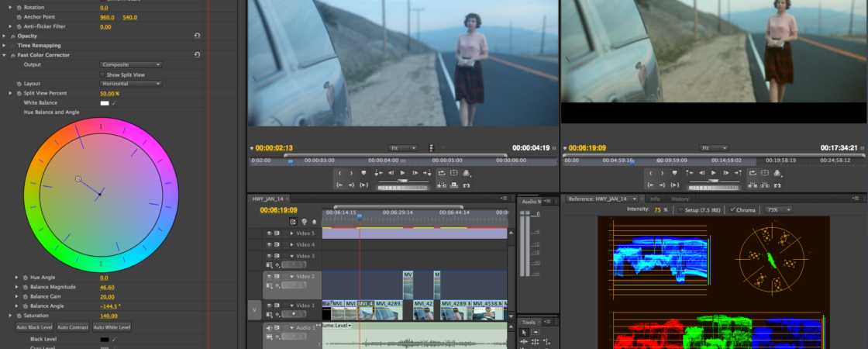The height and width of the screenshot is (349, 868).
Task: Hide the Video 5 track output
Action: tap(269, 233)
